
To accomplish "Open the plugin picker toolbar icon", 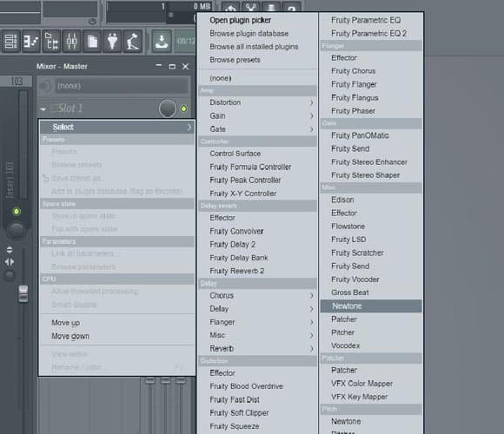I will (x=112, y=41).
